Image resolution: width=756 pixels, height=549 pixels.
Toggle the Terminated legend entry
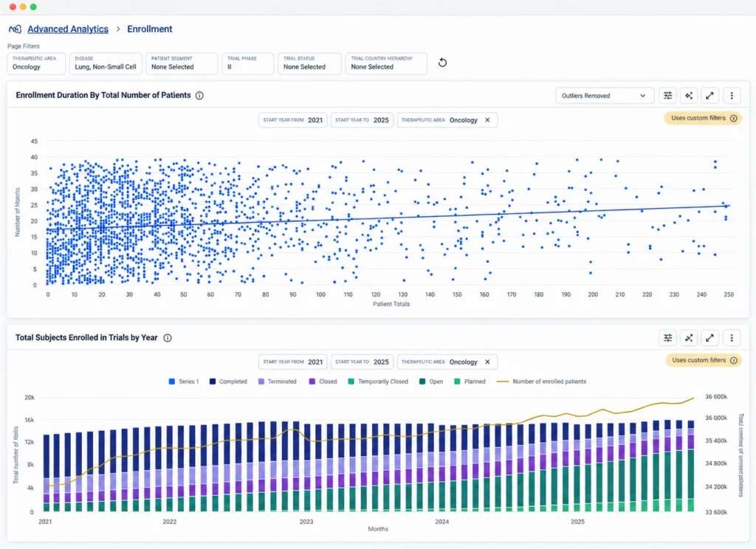tap(278, 381)
